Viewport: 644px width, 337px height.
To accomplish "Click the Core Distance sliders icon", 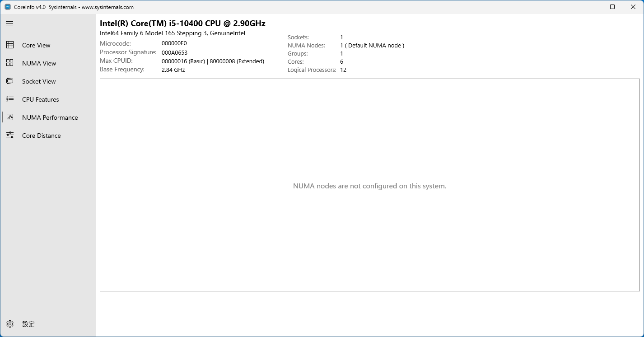I will 10,136.
